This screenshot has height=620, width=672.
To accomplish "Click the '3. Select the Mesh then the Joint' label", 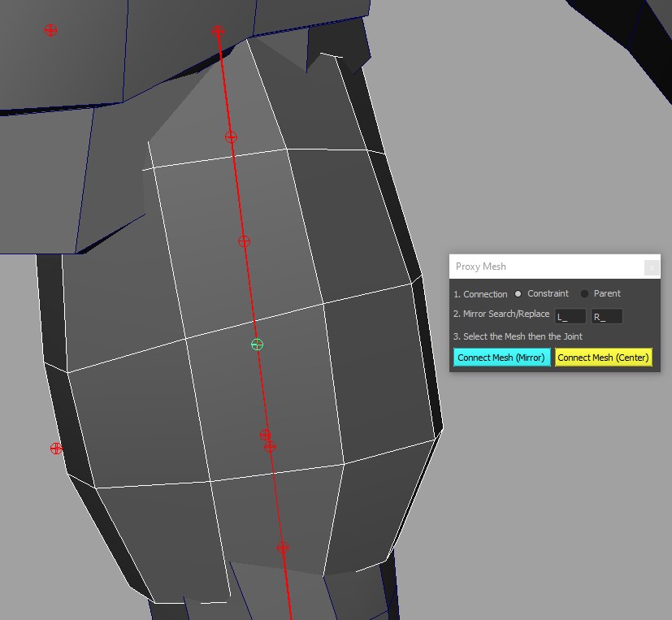I will 518,336.
